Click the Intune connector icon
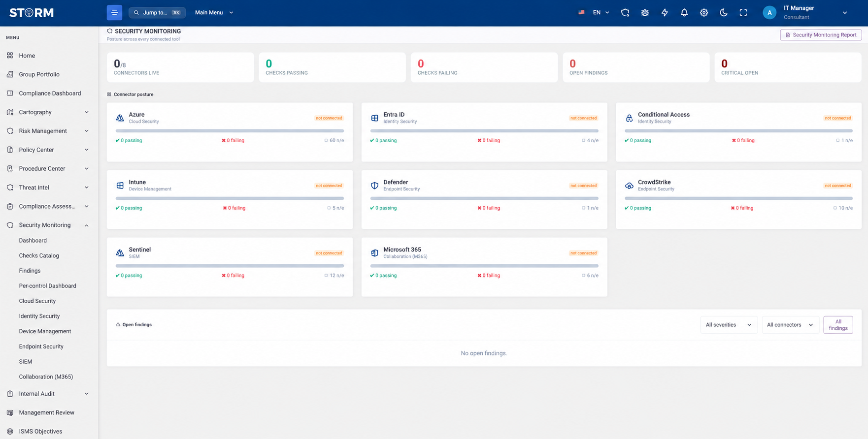The height and width of the screenshot is (439, 868). pyautogui.click(x=120, y=186)
